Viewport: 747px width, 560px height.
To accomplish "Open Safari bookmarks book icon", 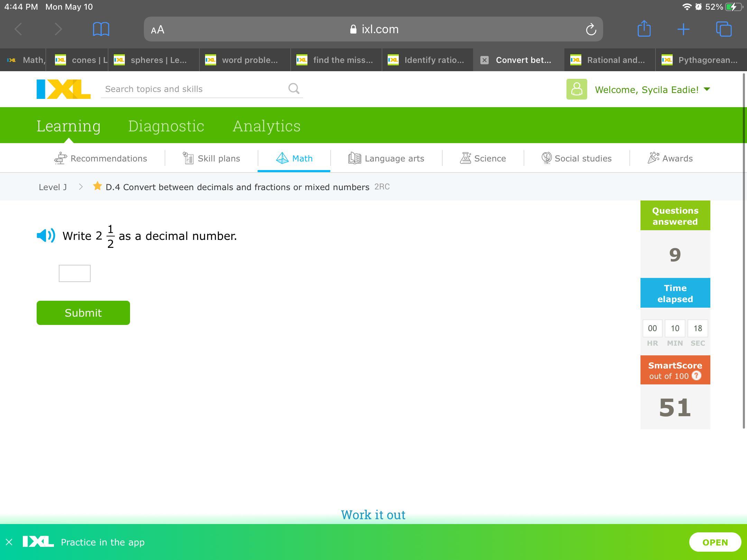I will pyautogui.click(x=101, y=29).
